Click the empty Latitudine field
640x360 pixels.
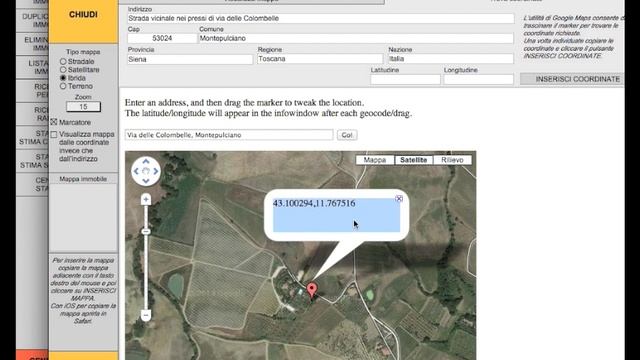pos(405,79)
